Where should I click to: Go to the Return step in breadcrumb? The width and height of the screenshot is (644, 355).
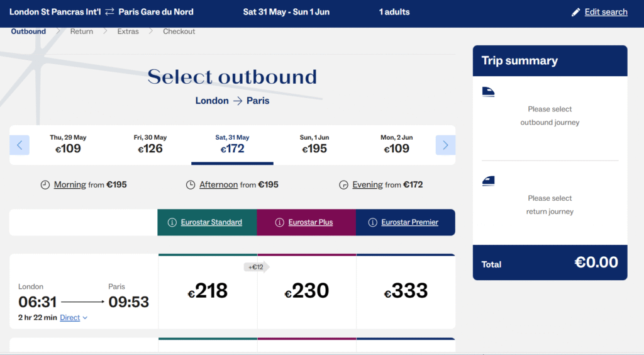pos(81,31)
